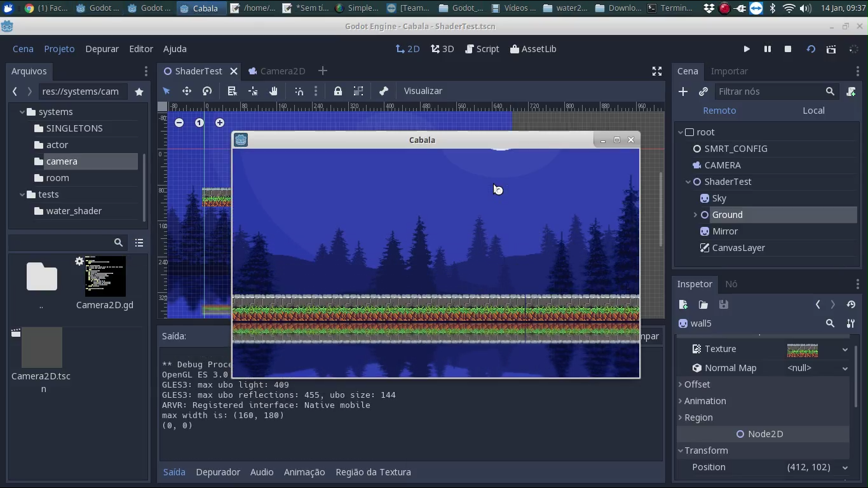Image resolution: width=868 pixels, height=488 pixels.
Task: Click the Texture preview swatch for wall5
Action: (803, 350)
